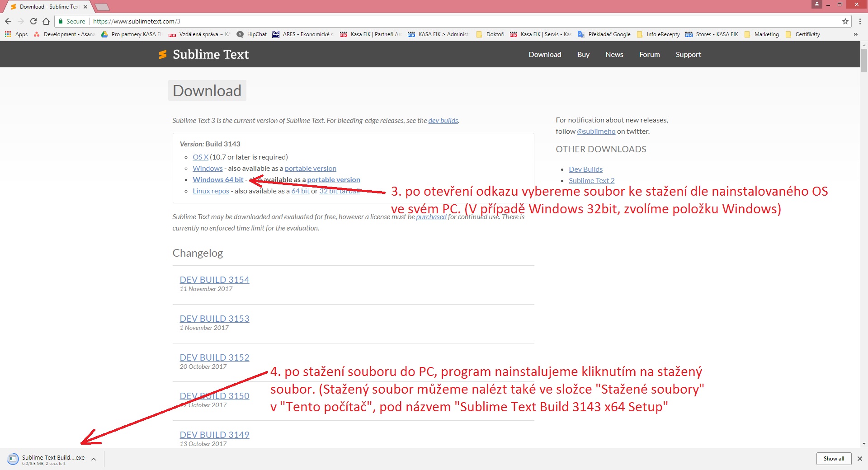
Task: Open the Doktoři bookmark folder
Action: 490,34
